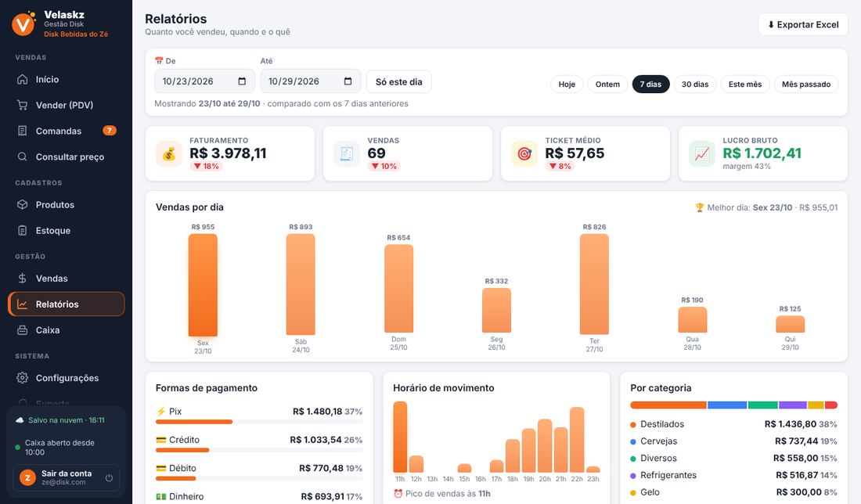Viewport: 861px width, 504px height.
Task: Click the trophy icon by Melhor dia
Action: (699, 207)
